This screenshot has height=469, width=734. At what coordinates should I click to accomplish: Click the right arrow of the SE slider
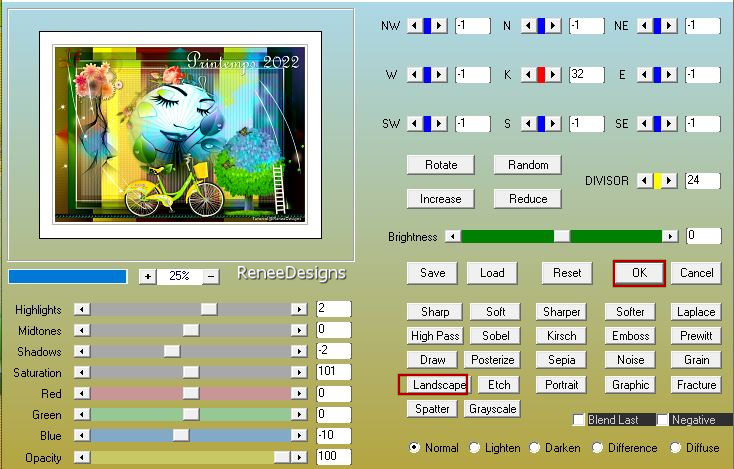pos(669,124)
